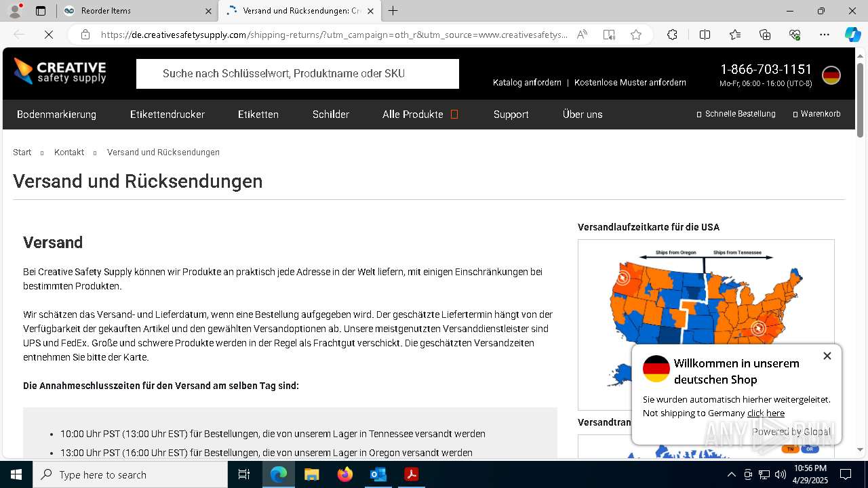
Task: Open Task View on taskbar
Action: pos(245,474)
